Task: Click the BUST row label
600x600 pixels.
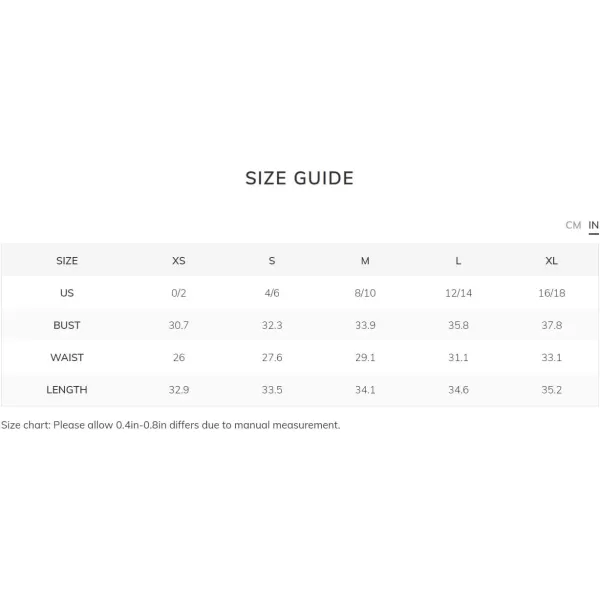Action: pos(67,325)
